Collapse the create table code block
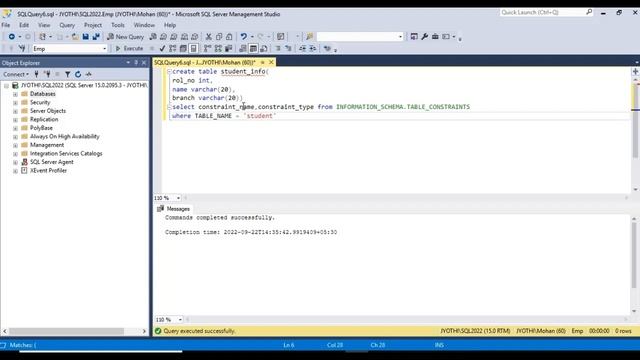 click(169, 71)
